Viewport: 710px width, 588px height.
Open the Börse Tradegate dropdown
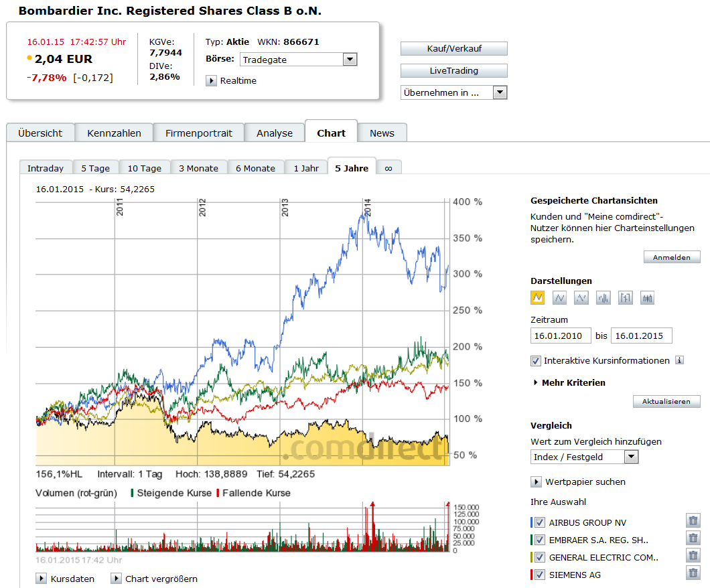298,60
